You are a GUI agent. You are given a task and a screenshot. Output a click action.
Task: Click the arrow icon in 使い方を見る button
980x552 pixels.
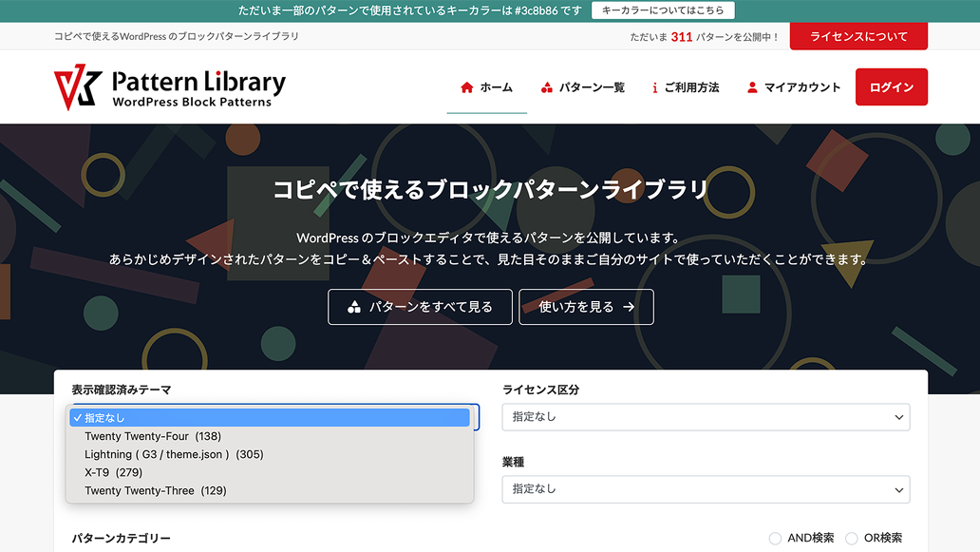pos(629,307)
